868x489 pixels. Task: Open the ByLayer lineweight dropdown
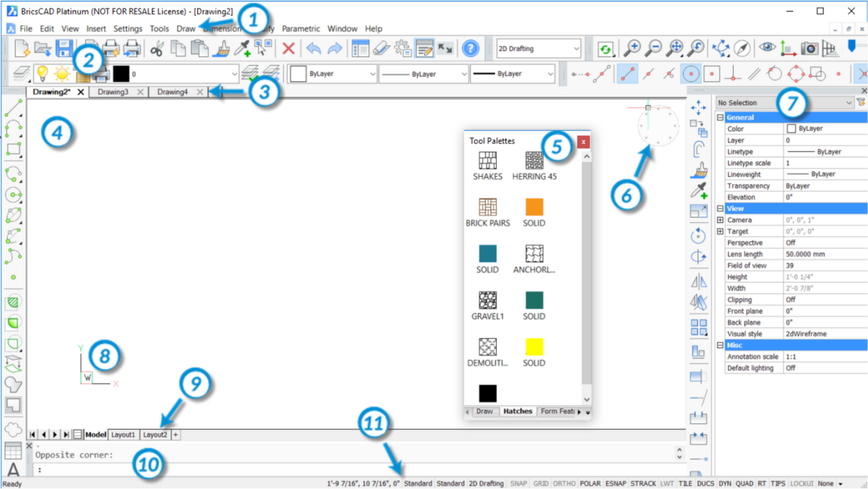[513, 74]
